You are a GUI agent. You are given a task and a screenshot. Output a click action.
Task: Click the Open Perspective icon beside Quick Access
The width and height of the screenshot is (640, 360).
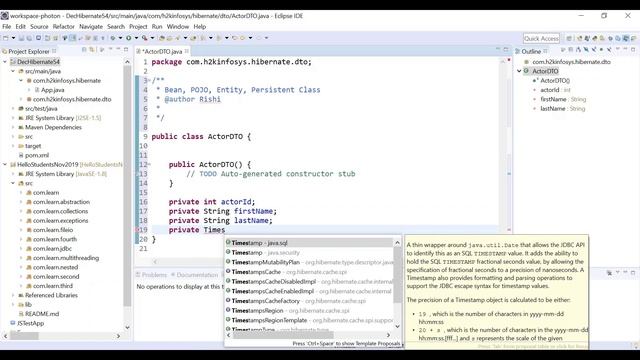pyautogui.click(x=569, y=38)
